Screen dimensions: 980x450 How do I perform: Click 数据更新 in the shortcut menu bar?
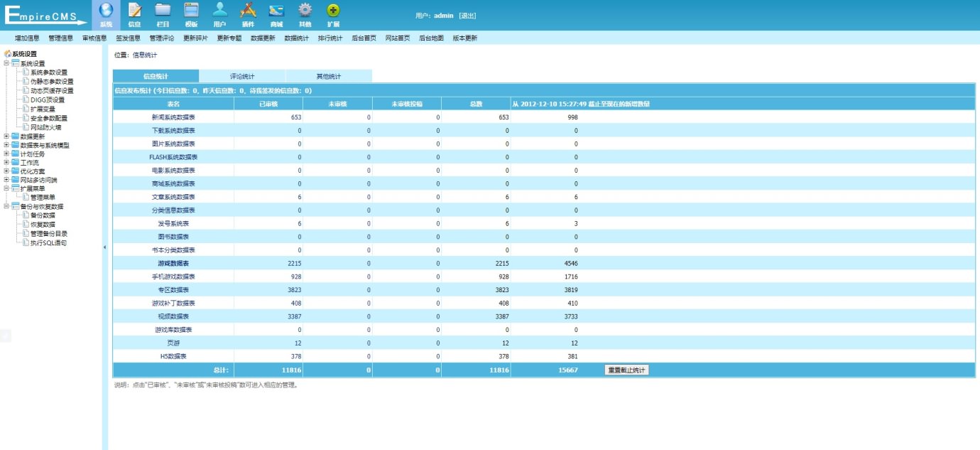click(263, 38)
